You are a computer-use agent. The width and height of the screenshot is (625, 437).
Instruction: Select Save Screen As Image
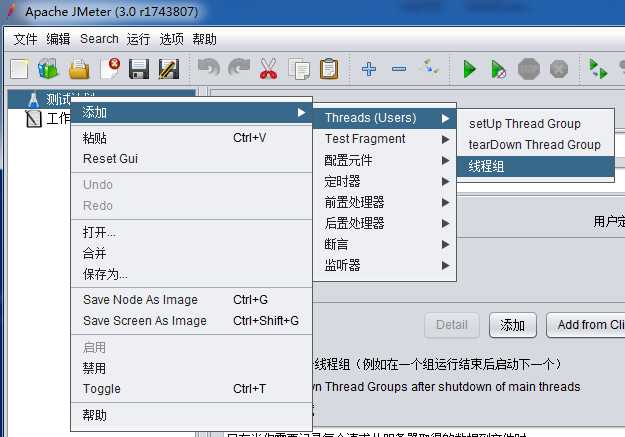(191, 321)
